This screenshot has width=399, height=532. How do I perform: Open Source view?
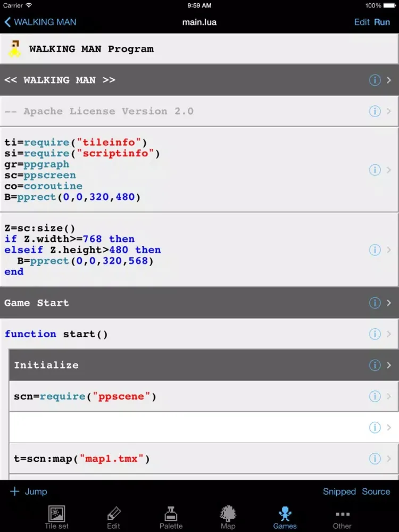pos(376,491)
